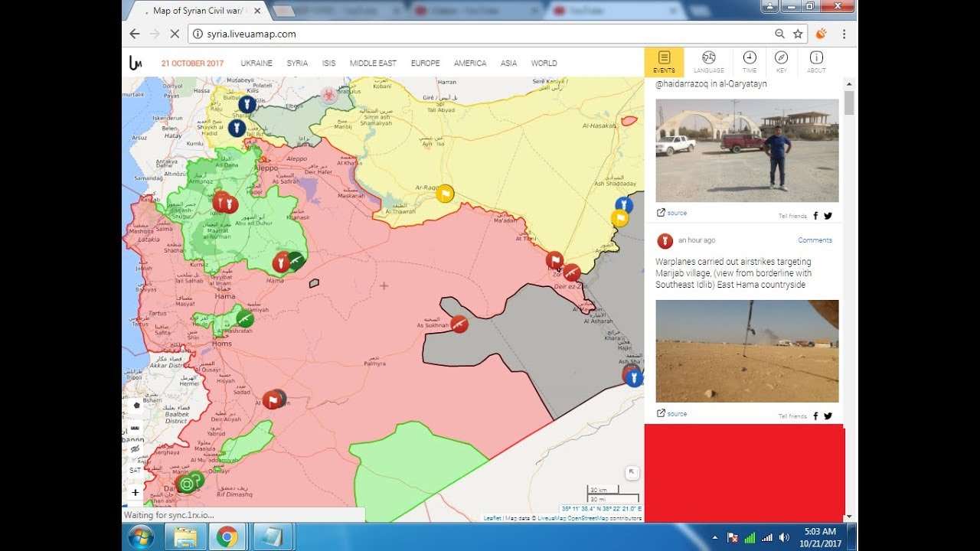Toggle SAT satellite map layer

pos(136,471)
